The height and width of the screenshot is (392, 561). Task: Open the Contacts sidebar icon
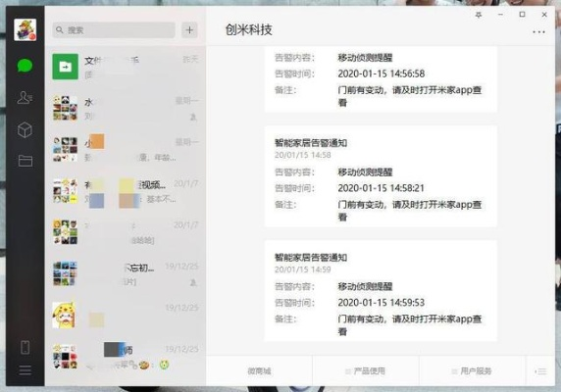click(x=25, y=97)
